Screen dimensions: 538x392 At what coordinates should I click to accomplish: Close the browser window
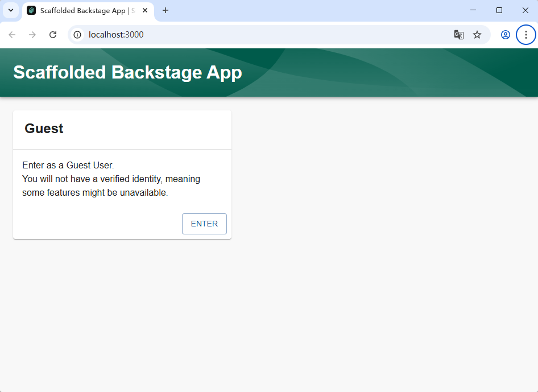pyautogui.click(x=525, y=10)
